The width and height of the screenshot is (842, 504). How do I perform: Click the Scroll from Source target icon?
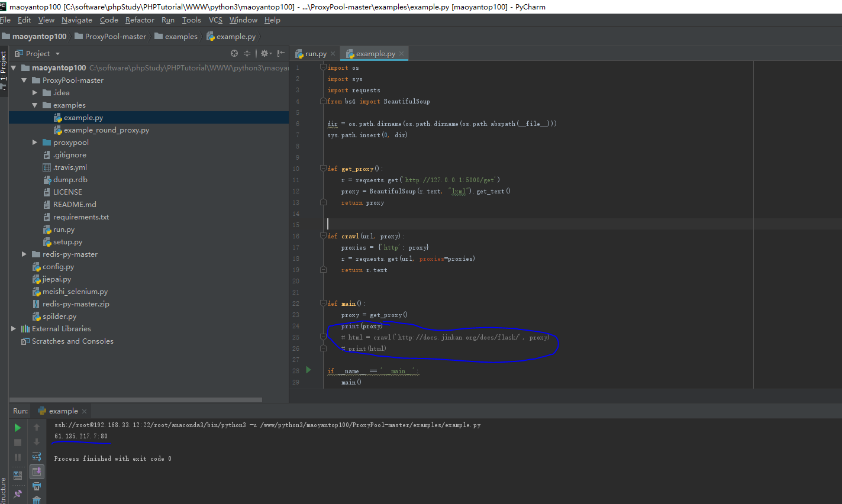[x=234, y=53]
